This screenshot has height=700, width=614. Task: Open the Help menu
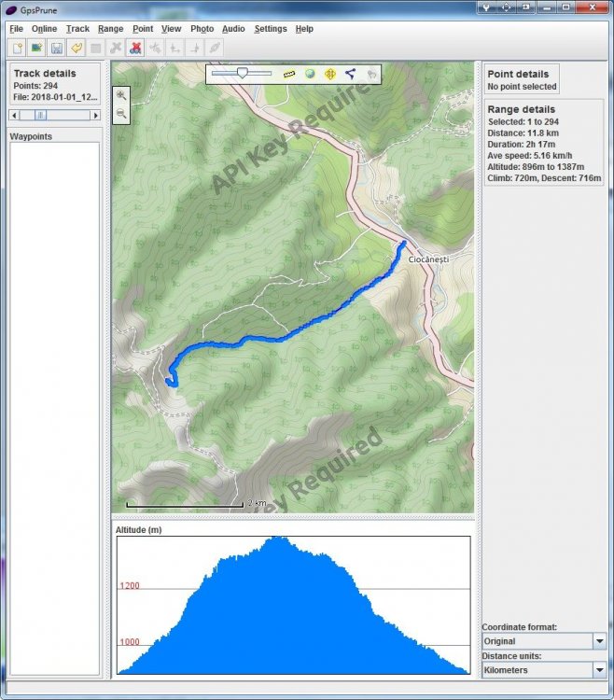coord(304,29)
